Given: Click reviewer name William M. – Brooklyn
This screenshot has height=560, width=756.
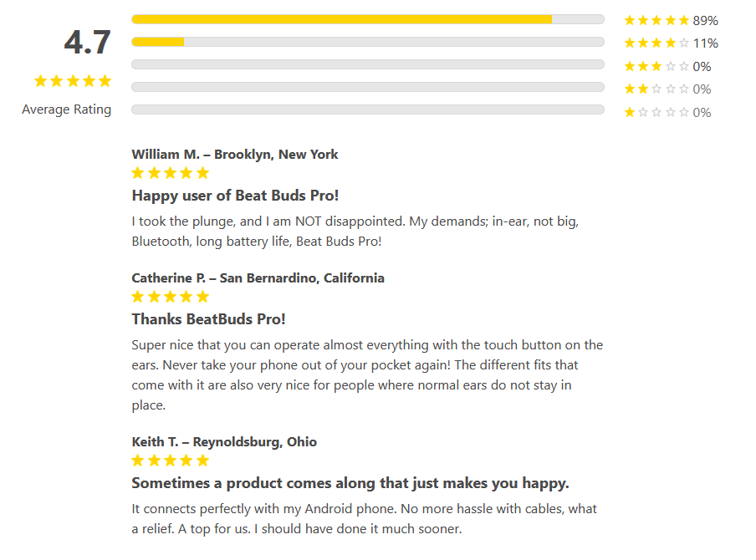Looking at the screenshot, I should coord(235,154).
